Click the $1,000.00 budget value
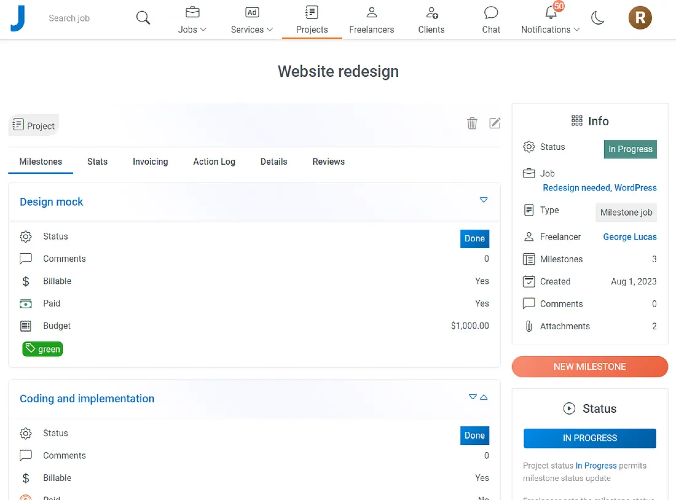 click(x=470, y=326)
